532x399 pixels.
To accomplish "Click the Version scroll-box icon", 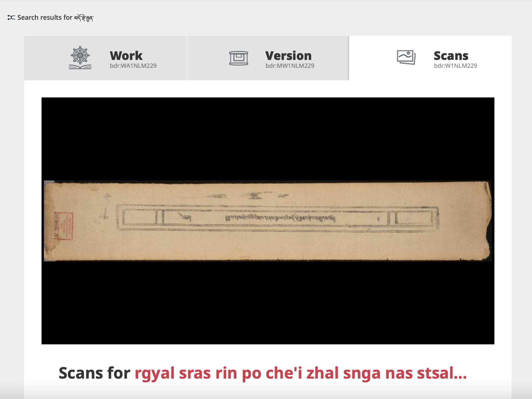I will (239, 58).
